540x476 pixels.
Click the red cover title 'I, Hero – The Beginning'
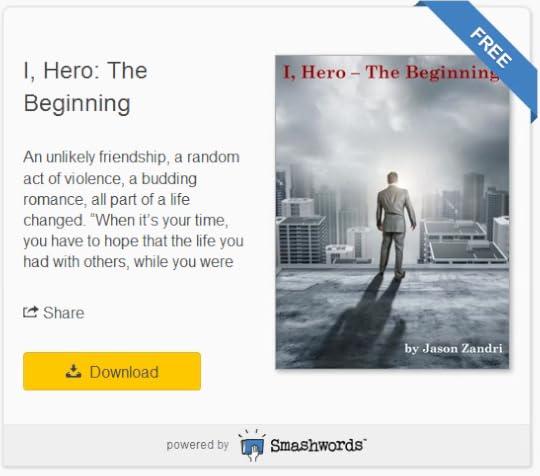pyautogui.click(x=391, y=72)
